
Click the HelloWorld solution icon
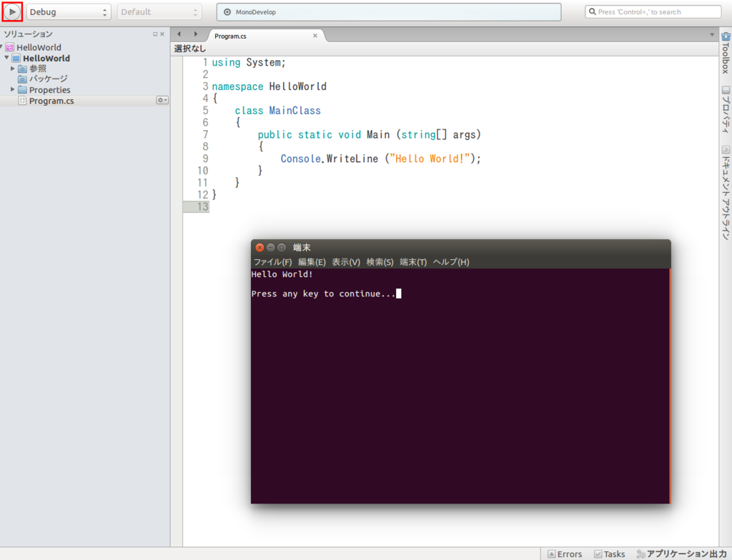click(x=10, y=47)
